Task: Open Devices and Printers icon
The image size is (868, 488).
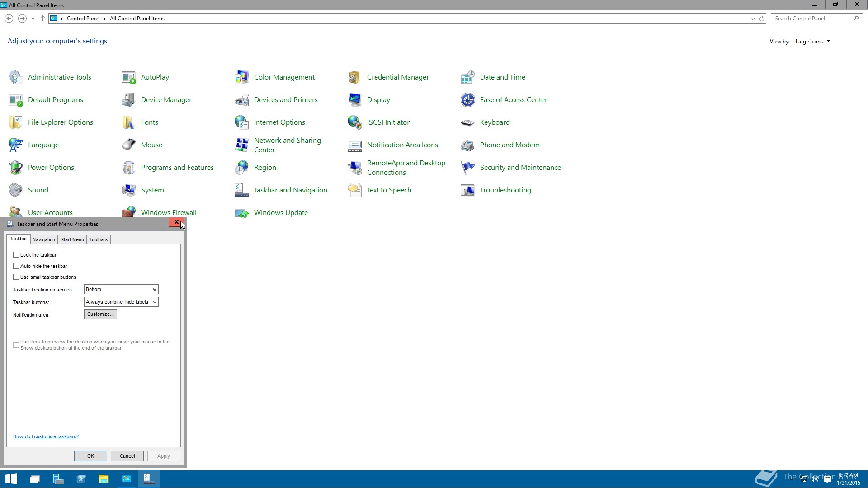Action: pos(242,100)
